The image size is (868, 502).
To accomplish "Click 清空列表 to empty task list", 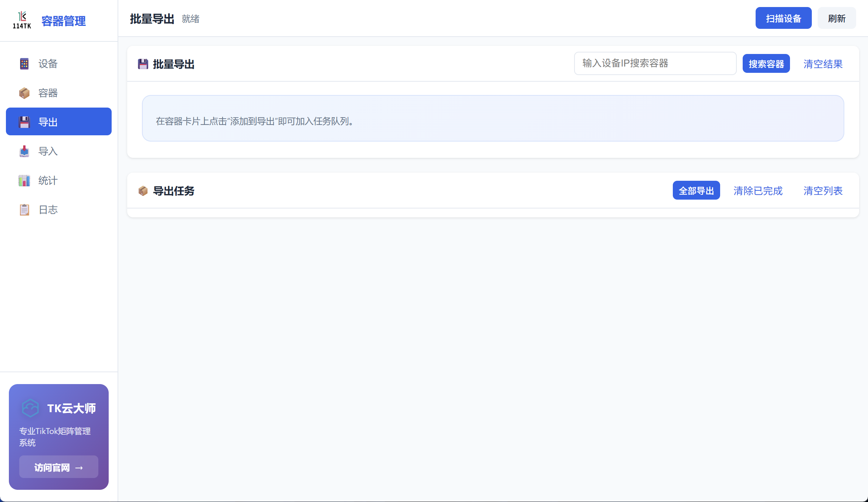I will 823,191.
